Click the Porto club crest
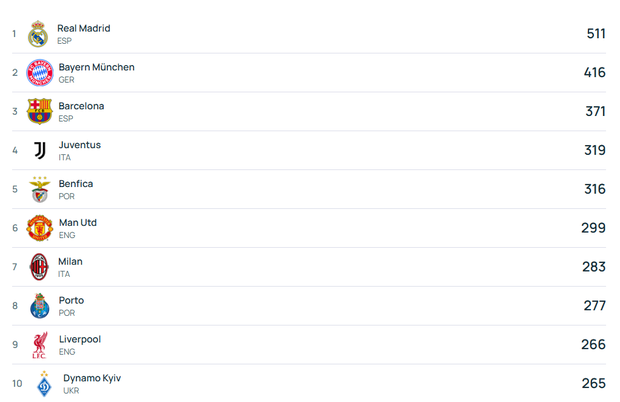 39,306
